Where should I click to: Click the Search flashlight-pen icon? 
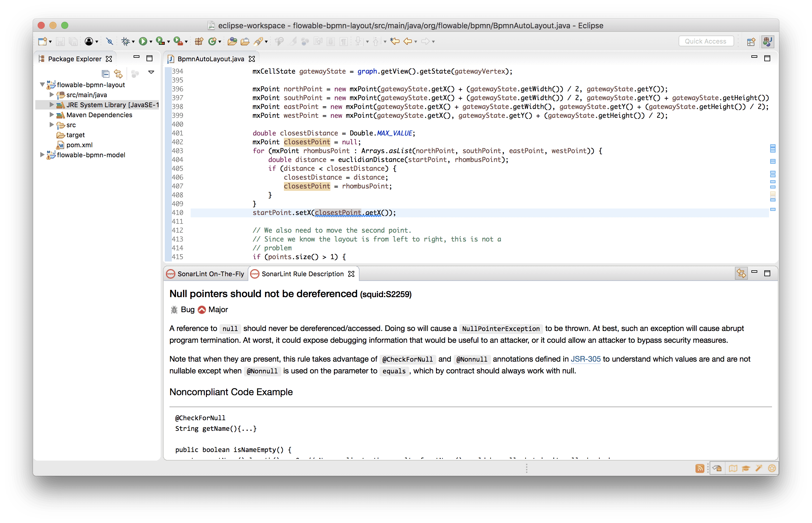pyautogui.click(x=258, y=42)
